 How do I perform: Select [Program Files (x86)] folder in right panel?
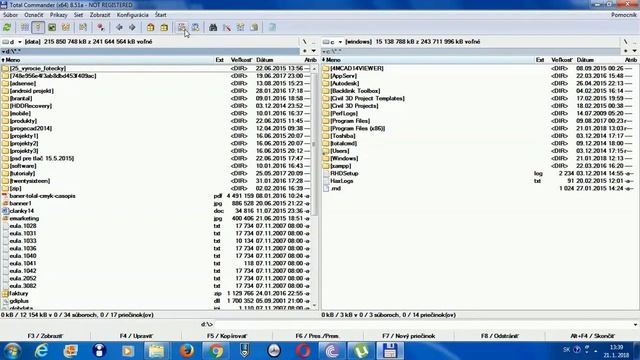coord(358,129)
